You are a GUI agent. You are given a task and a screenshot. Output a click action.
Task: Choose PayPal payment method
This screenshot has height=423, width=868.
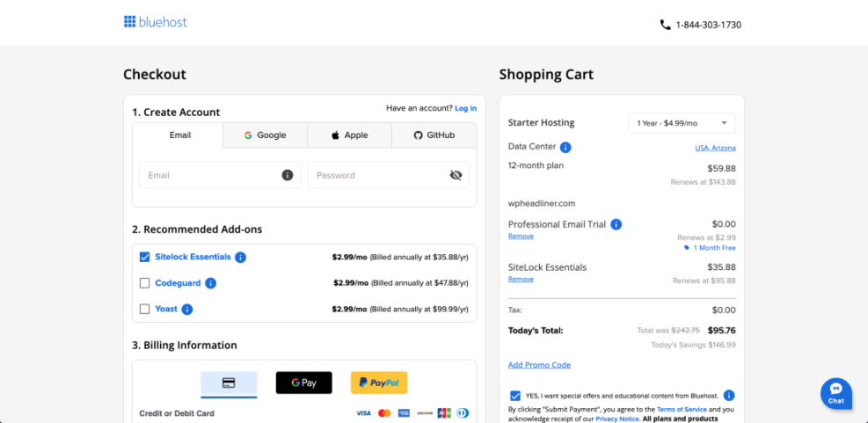pyautogui.click(x=379, y=383)
